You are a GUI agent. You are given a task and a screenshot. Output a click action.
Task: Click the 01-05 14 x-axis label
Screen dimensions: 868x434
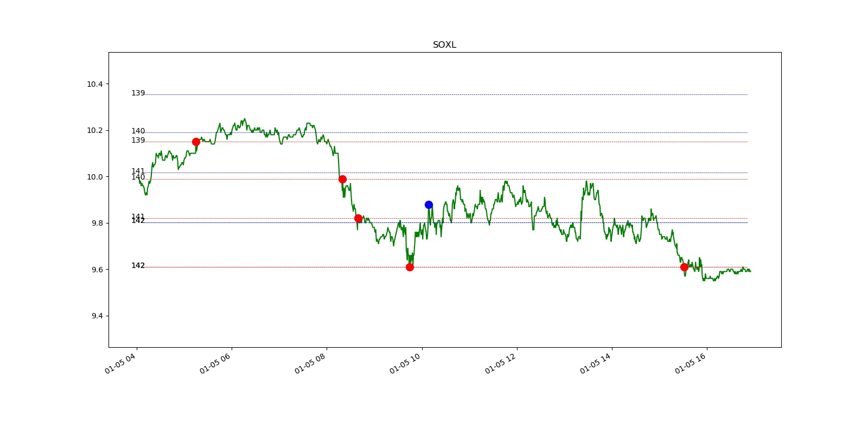(595, 362)
